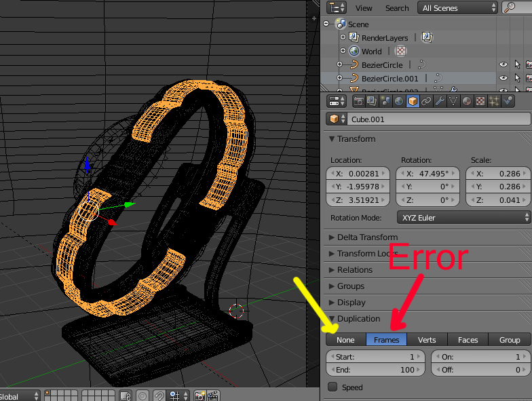The width and height of the screenshot is (532, 401).
Task: Click the first scene layer button
Action: click(47, 394)
